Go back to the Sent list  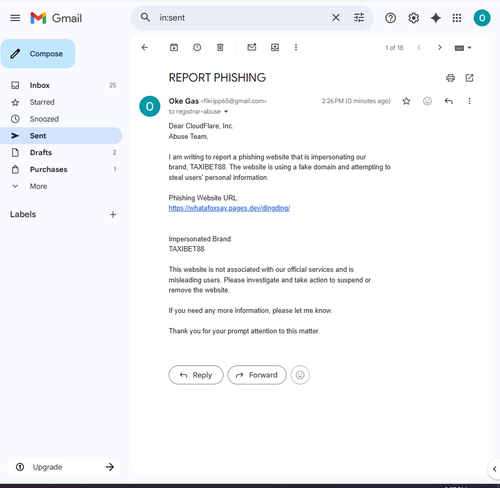click(x=145, y=48)
